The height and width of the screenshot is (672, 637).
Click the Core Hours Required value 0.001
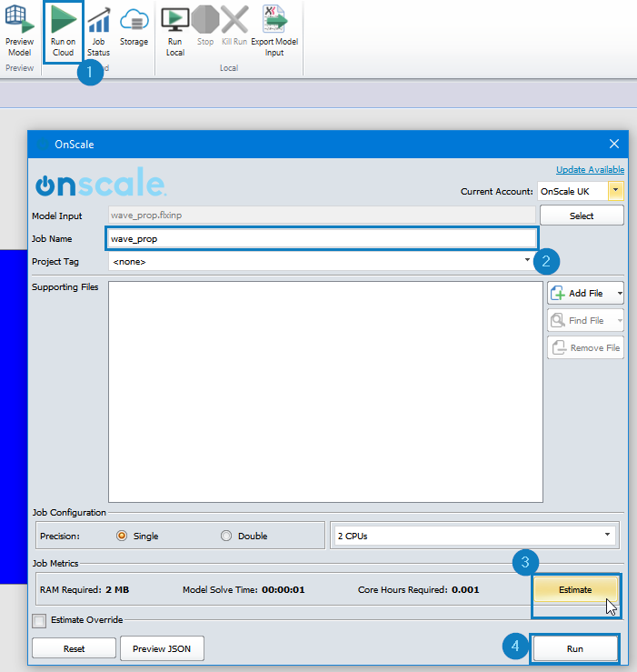click(x=465, y=590)
